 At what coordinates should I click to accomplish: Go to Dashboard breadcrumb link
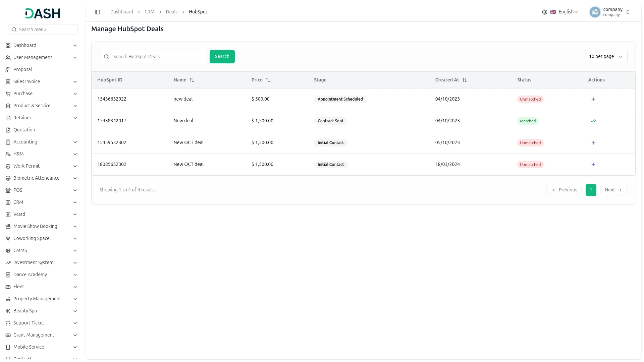click(x=122, y=12)
